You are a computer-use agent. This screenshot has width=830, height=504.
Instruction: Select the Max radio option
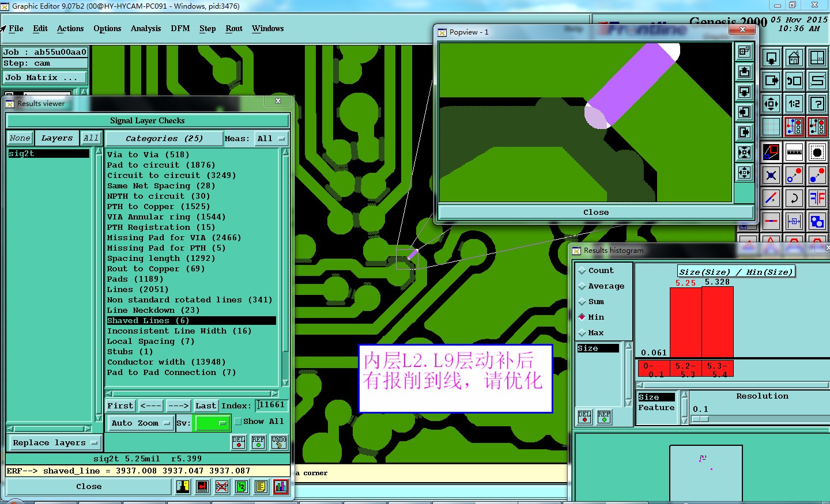(x=582, y=333)
